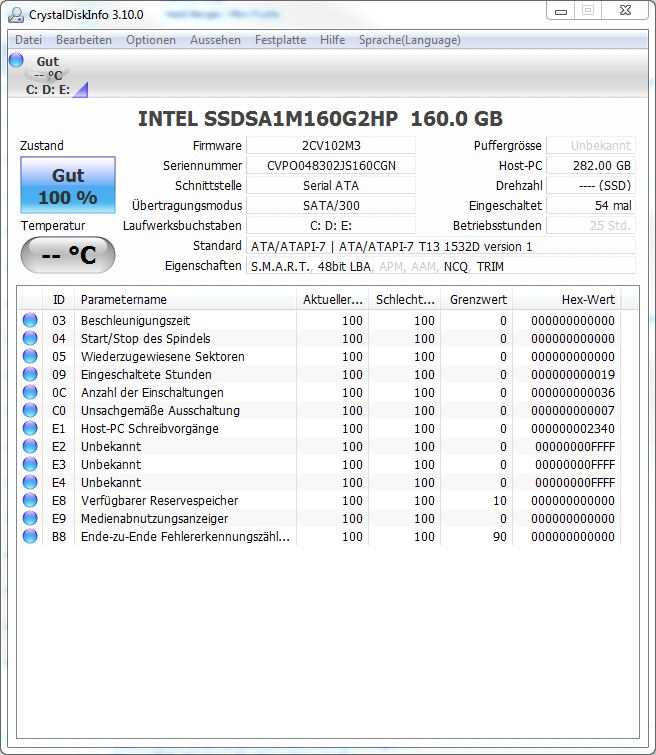Screen dimensions: 656x755
Task: Click the Drehzahl value ---- (SSD)
Action: (591, 185)
